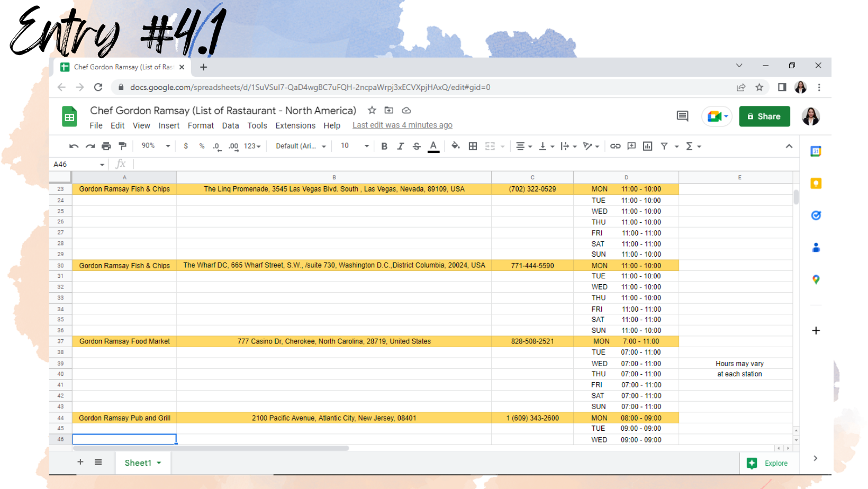Image resolution: width=868 pixels, height=489 pixels.
Task: Open Google Keep in side panel
Action: [x=816, y=184]
